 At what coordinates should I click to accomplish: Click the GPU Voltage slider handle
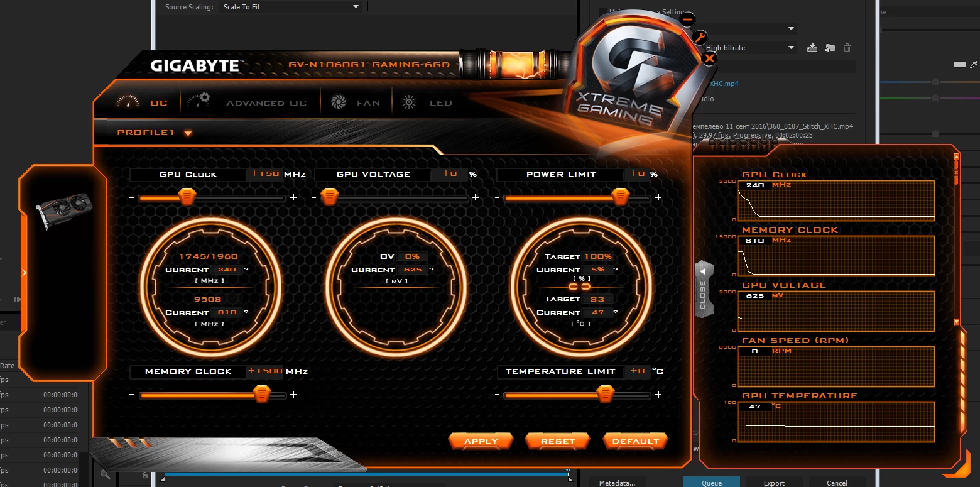330,198
